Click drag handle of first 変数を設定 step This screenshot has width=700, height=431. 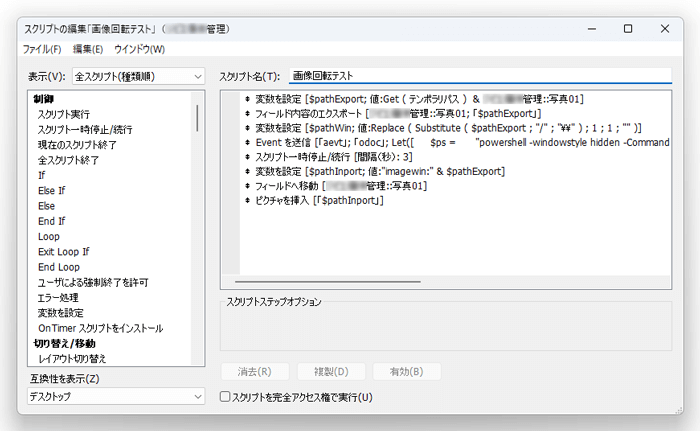247,99
